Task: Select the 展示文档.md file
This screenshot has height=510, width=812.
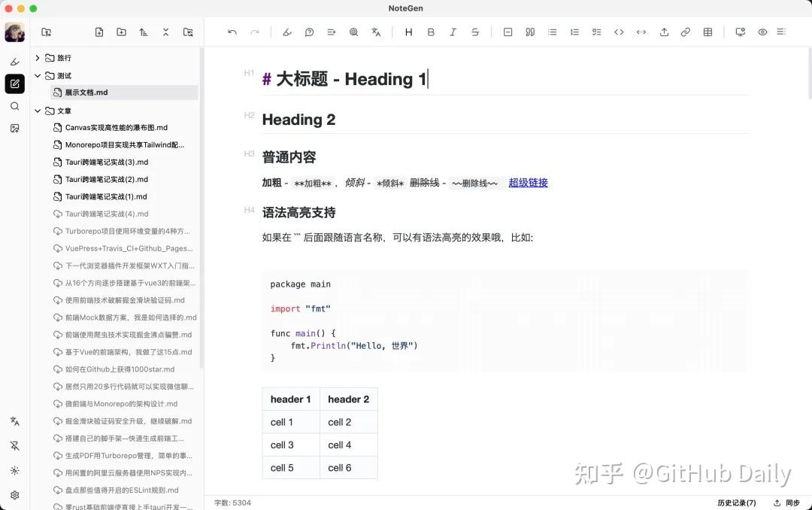Action: [x=124, y=93]
